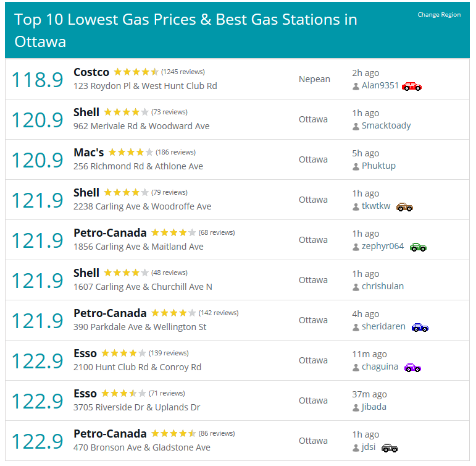
Task: View the 142 reviews for Petro-Canada on Parkdale
Action: click(219, 313)
